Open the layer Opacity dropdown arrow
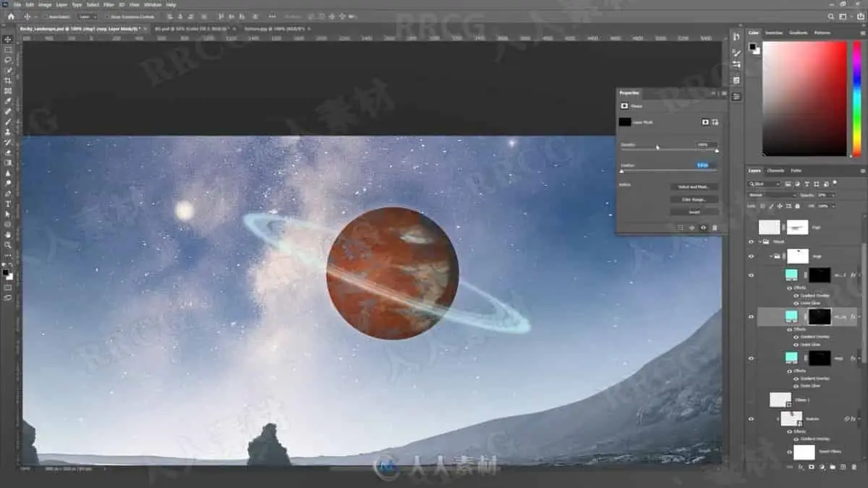This screenshot has height=488, width=868. [x=833, y=195]
